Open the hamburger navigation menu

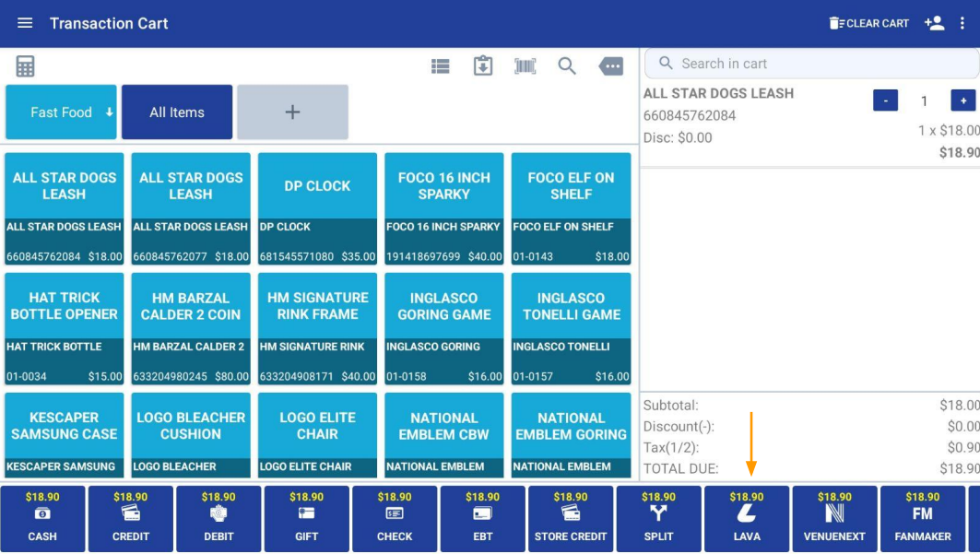(25, 23)
